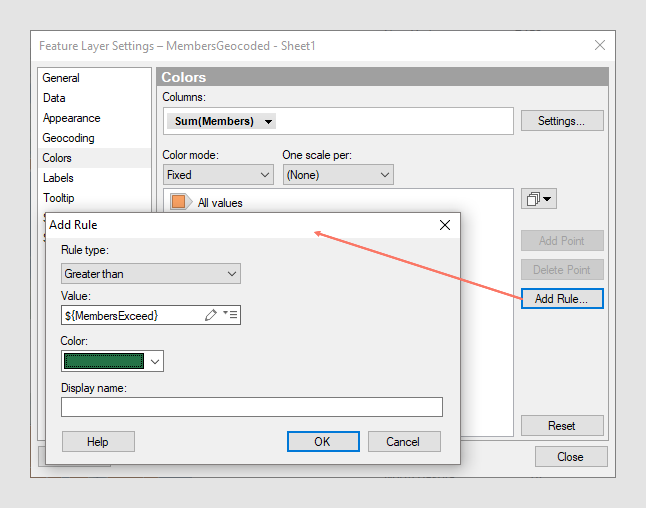Open the list menu icon in Value field
646x508 pixels.
coord(230,315)
